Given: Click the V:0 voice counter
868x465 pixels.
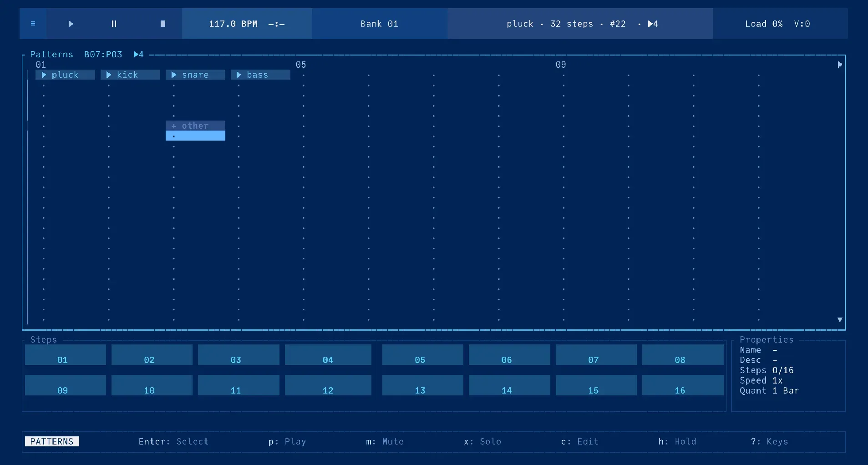Looking at the screenshot, I should [x=802, y=24].
